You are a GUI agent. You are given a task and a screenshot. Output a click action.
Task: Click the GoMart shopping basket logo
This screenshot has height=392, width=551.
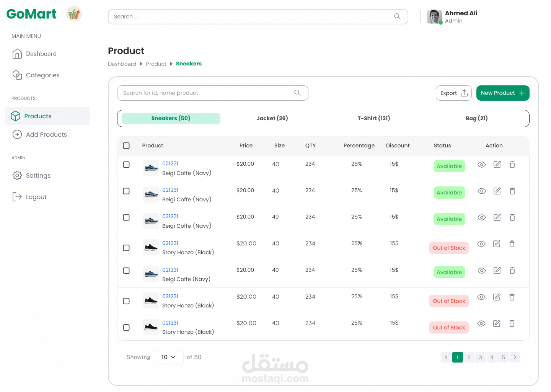74,14
